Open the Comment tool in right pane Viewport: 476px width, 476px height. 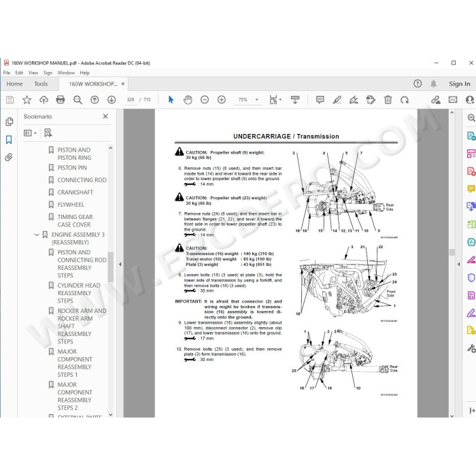click(471, 189)
